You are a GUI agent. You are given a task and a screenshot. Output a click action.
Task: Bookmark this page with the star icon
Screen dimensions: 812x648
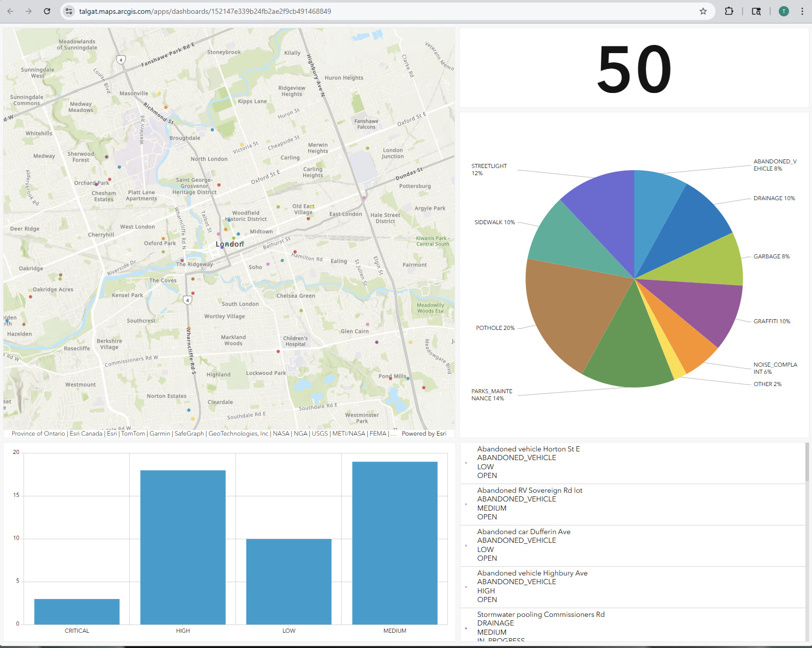[x=703, y=11]
